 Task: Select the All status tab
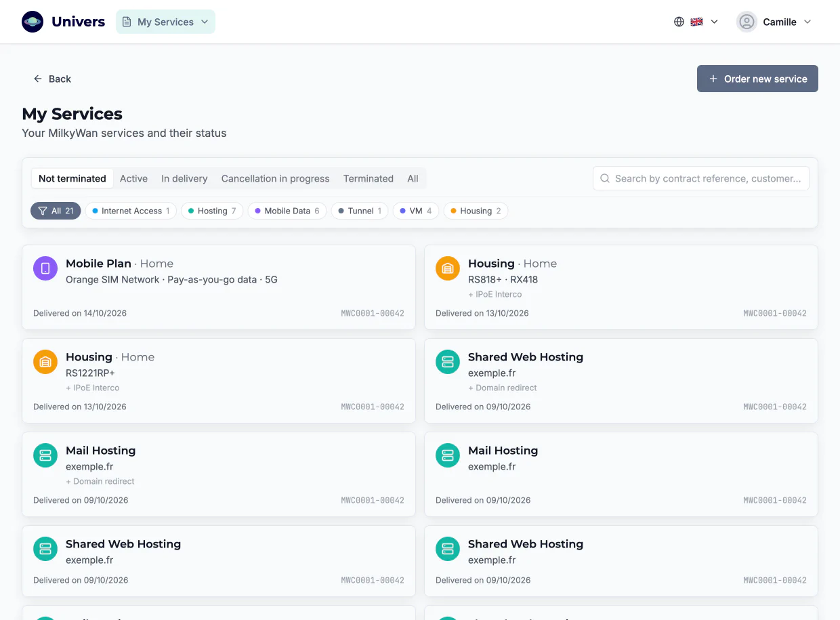(x=413, y=178)
